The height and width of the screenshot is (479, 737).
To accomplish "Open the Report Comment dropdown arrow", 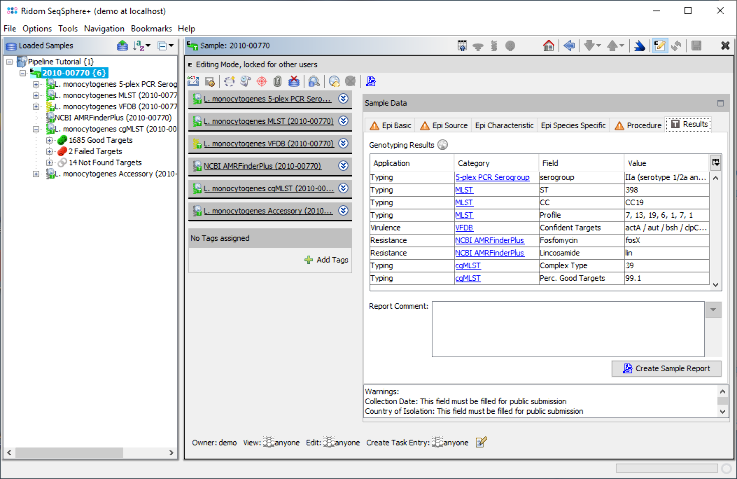I will [714, 310].
